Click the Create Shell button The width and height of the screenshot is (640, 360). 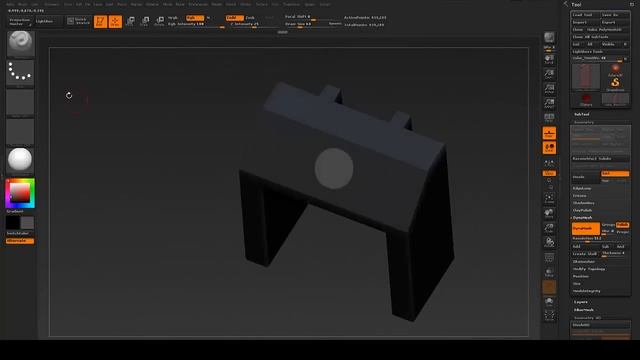(586, 254)
